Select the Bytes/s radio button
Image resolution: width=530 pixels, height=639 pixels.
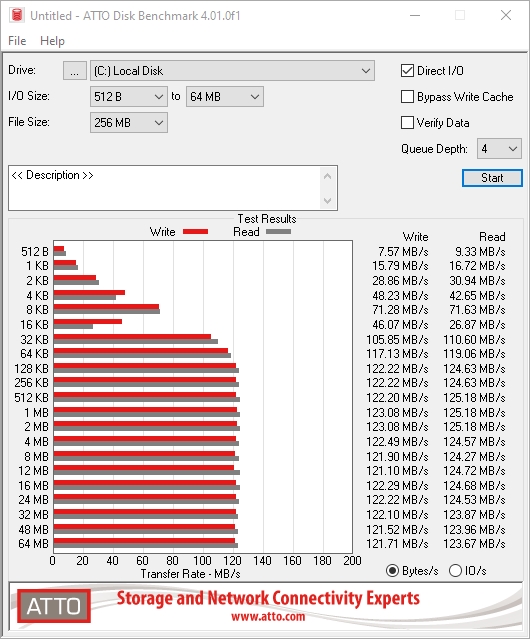tap(392, 571)
